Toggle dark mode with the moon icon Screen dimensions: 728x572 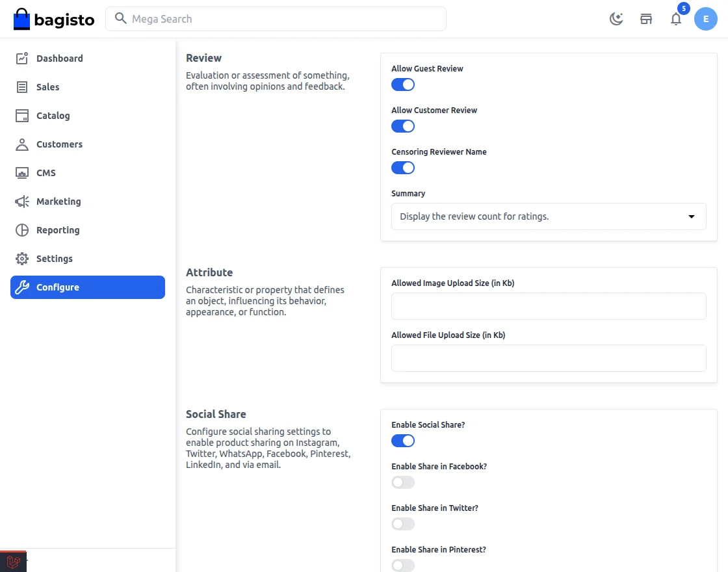(x=616, y=19)
